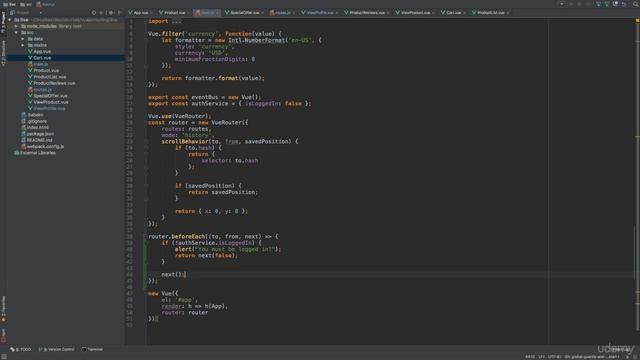The image size is (640, 360).
Task: Click the LF line separator in the status bar
Action: (x=541, y=357)
